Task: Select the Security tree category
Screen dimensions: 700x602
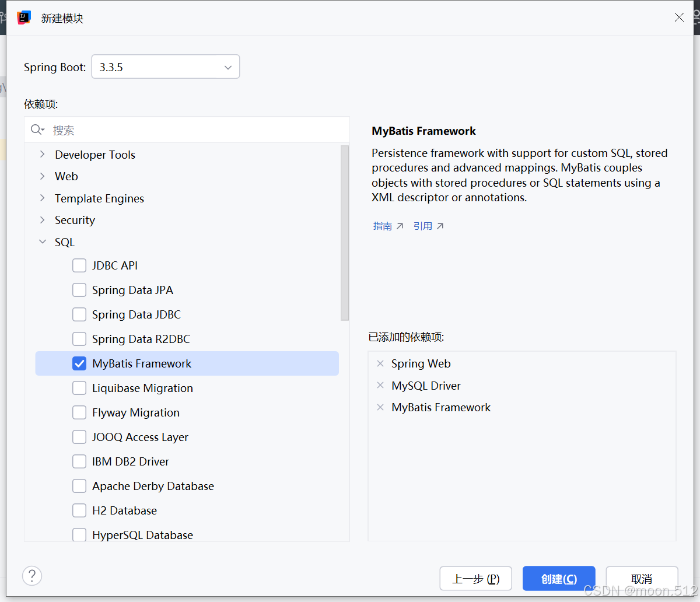Action: (75, 220)
